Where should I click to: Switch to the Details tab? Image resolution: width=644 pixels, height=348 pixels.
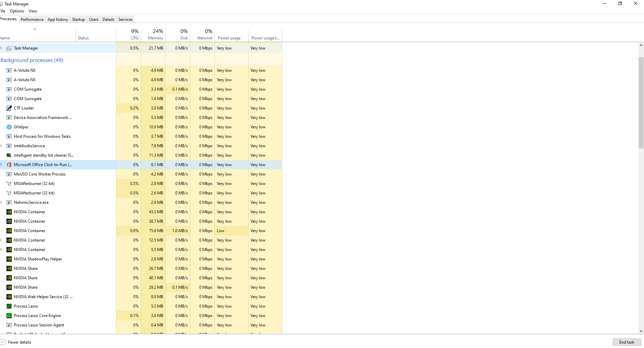108,20
